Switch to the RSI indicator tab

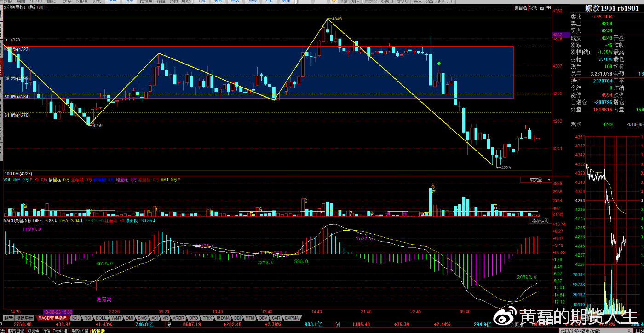coord(87,318)
